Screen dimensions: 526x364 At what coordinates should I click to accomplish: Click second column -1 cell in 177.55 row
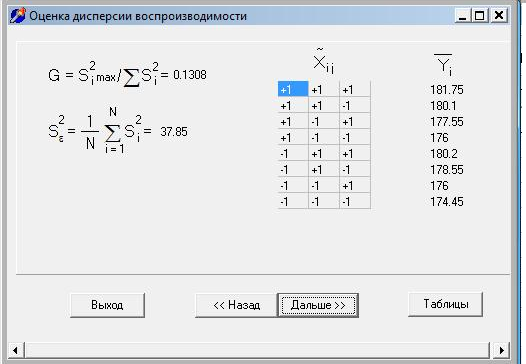[324, 121]
